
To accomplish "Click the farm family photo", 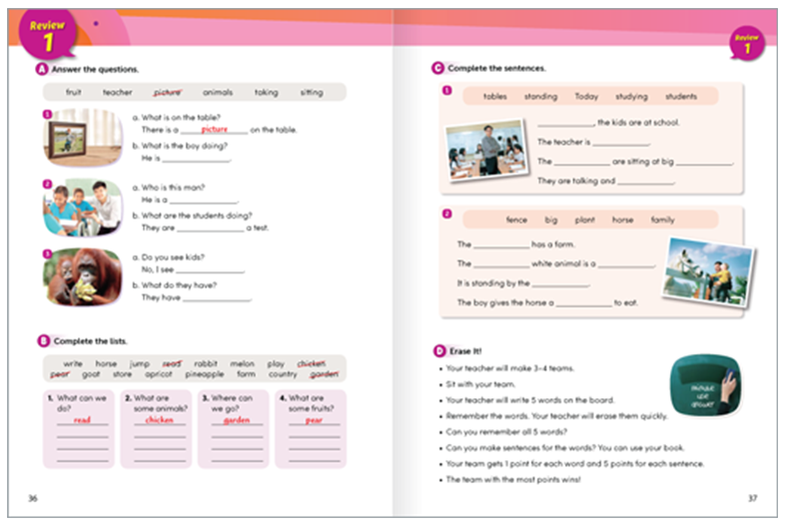I will [x=708, y=272].
